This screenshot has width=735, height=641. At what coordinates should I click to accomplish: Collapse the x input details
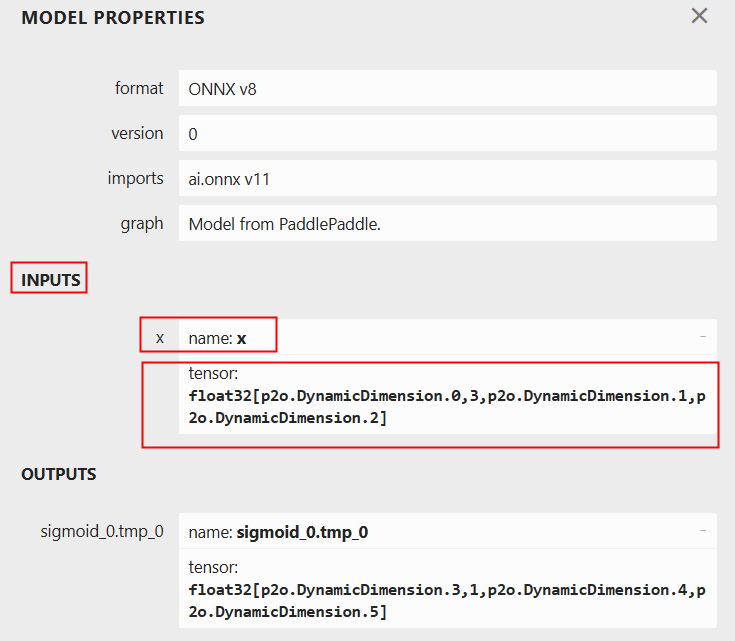tap(703, 337)
